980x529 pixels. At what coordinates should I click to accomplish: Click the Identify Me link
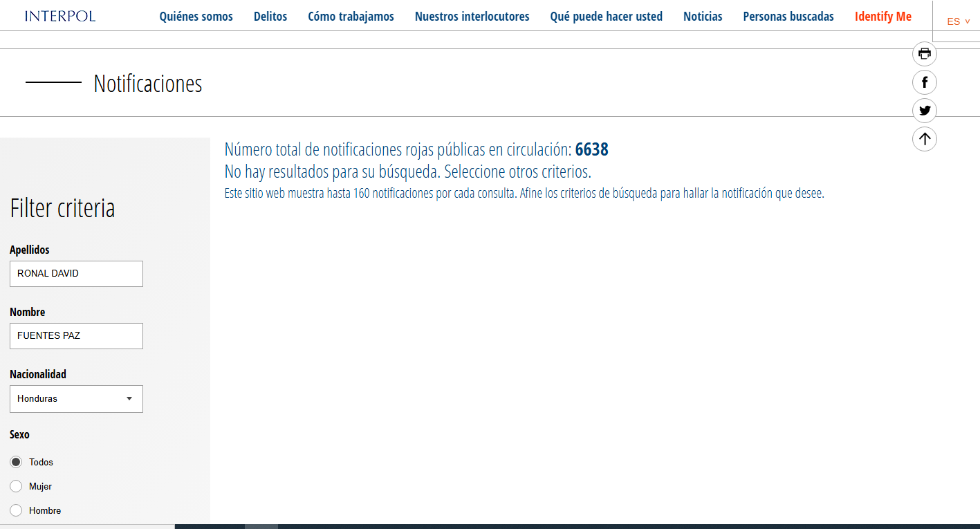click(x=882, y=17)
